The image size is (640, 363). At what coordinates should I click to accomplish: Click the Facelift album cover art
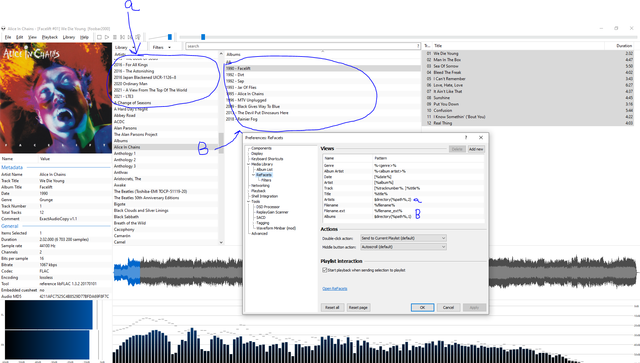[56, 98]
